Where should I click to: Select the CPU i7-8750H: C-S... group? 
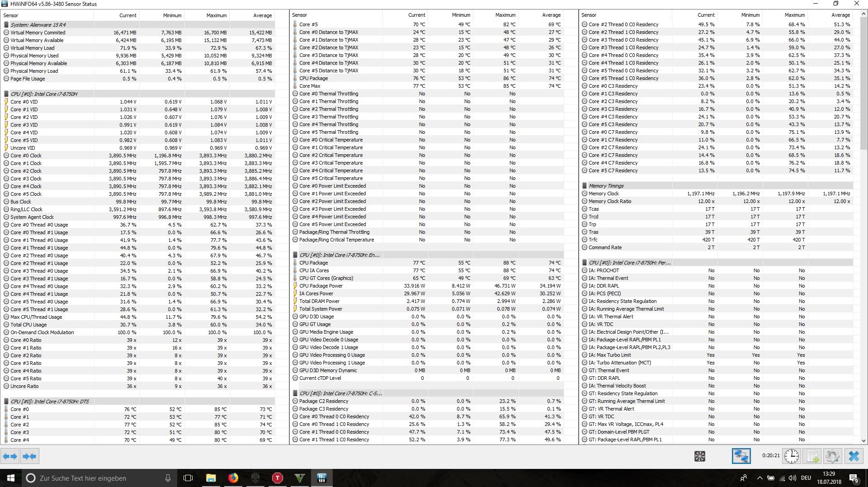click(x=427, y=393)
